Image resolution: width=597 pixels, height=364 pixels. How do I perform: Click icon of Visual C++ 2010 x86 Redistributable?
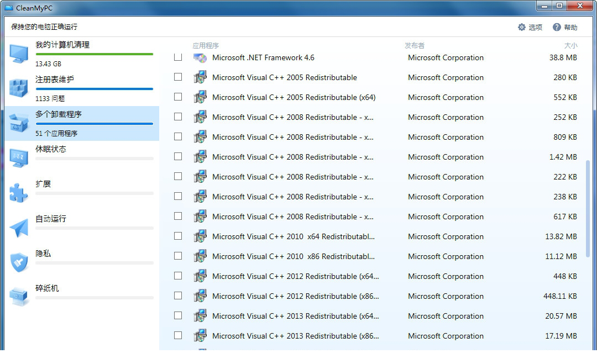point(200,256)
